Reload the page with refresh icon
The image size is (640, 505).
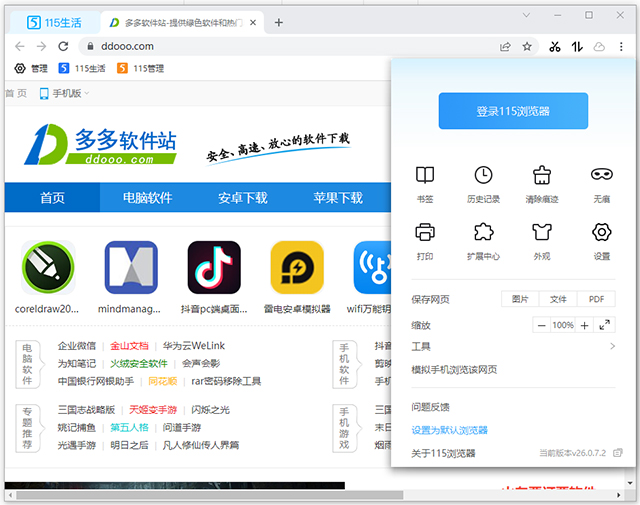pos(63,46)
